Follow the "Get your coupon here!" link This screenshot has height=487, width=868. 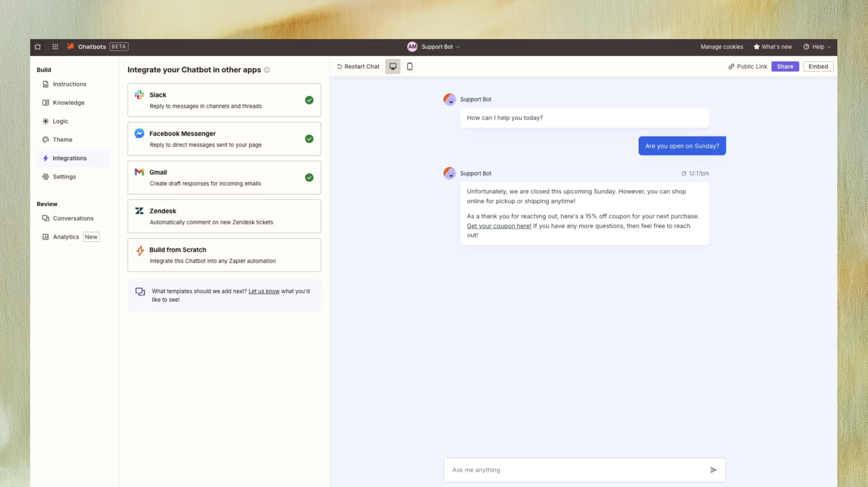(x=498, y=226)
